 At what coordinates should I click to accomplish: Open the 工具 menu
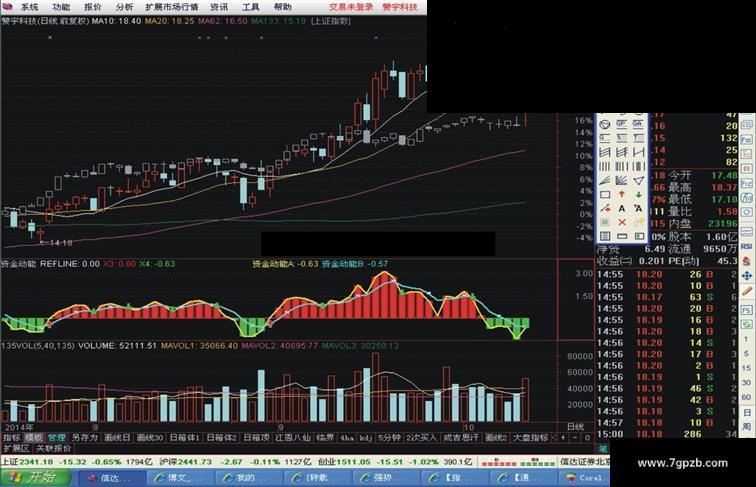251,7
